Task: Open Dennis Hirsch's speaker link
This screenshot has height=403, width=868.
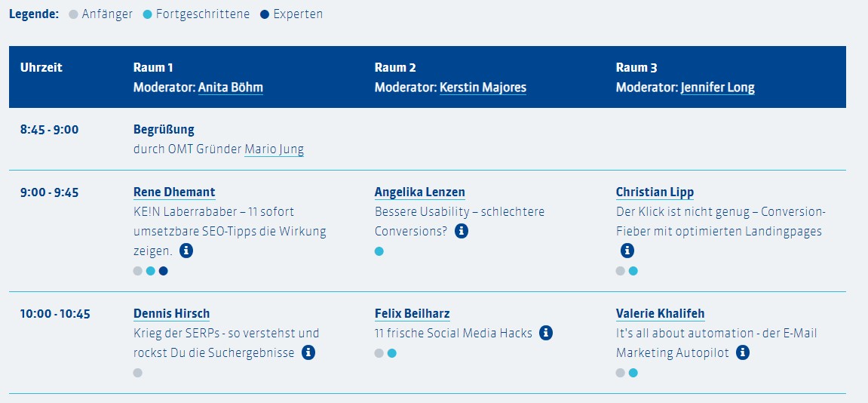Action: pyautogui.click(x=171, y=313)
